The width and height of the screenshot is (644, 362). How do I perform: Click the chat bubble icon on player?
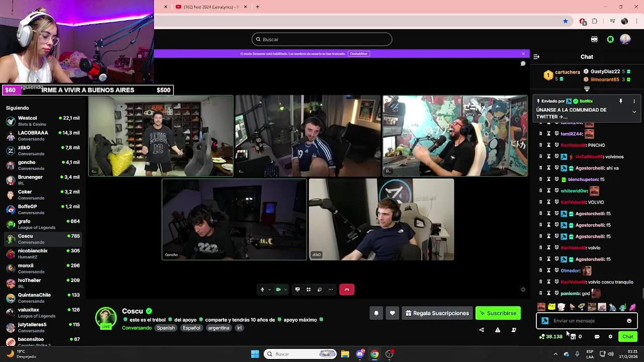point(523,64)
